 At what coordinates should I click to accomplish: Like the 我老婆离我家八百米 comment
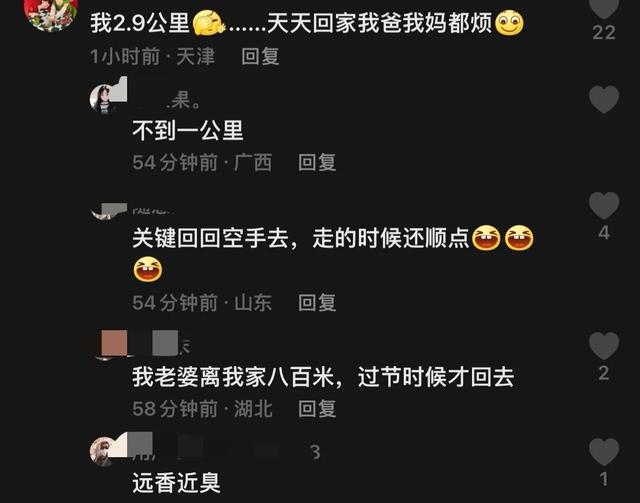coord(604,345)
